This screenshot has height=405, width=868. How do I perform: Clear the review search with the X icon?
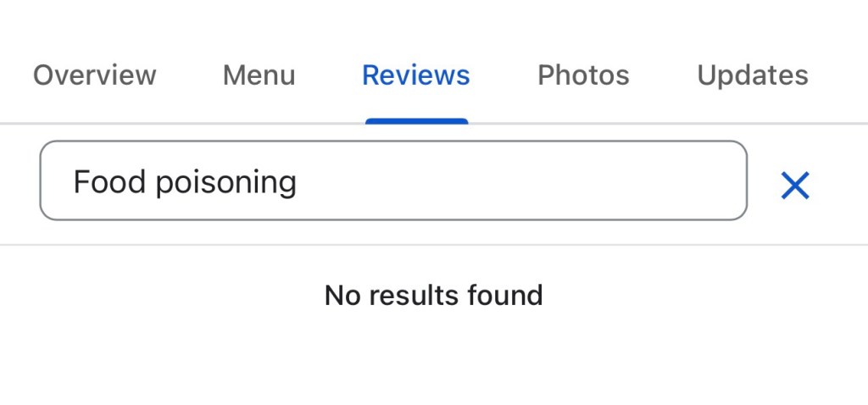pyautogui.click(x=795, y=185)
